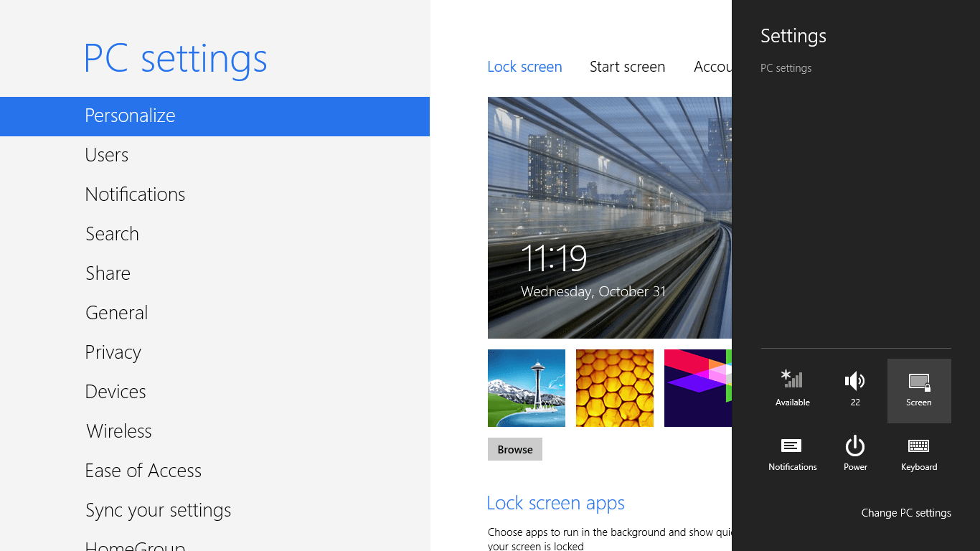Open the Lock screen apps link
This screenshot has height=551, width=980.
(555, 502)
